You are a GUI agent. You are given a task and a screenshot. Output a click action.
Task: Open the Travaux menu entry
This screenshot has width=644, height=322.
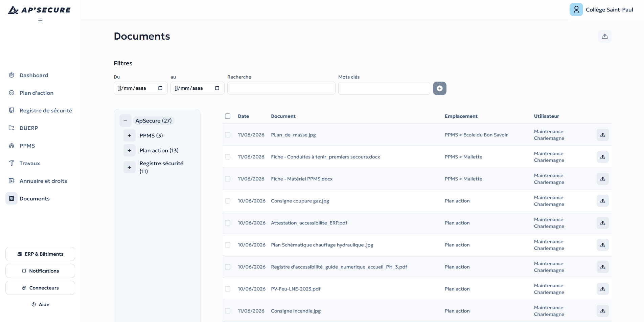coord(30,163)
